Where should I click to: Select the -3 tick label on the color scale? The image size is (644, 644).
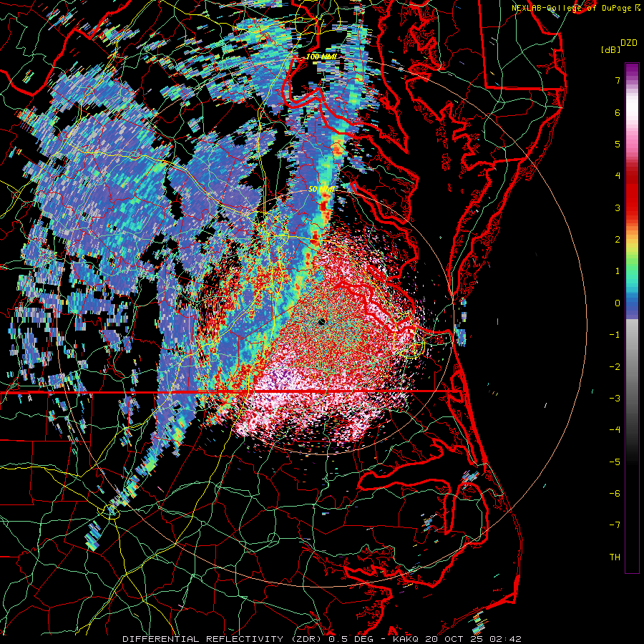tap(615, 399)
